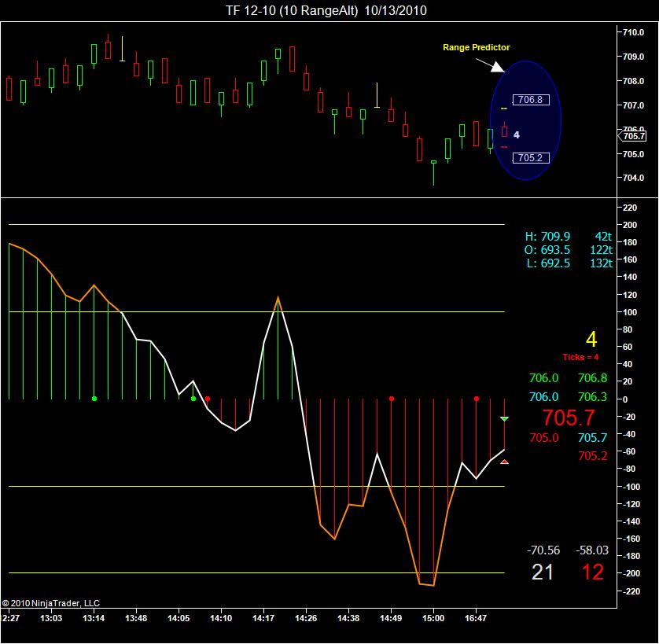This screenshot has width=659, height=644.
Task: Click the 220 label atop the indicator axis
Action: tap(630, 208)
